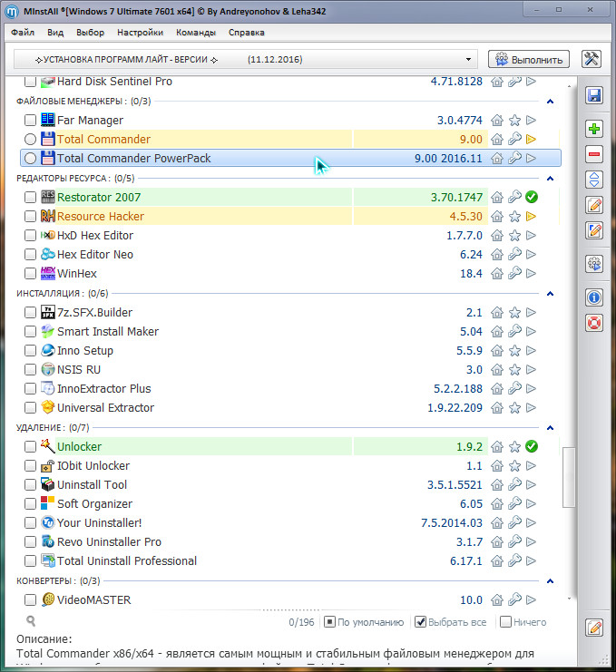The width and height of the screenshot is (616, 672).
Task: Click the up-down move arrows sidebar icon
Action: 594,180
